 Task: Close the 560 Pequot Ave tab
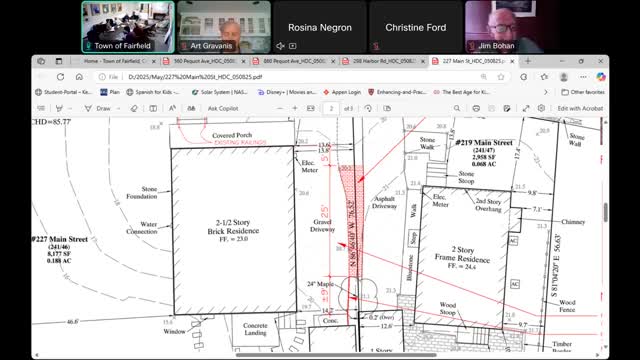click(244, 61)
